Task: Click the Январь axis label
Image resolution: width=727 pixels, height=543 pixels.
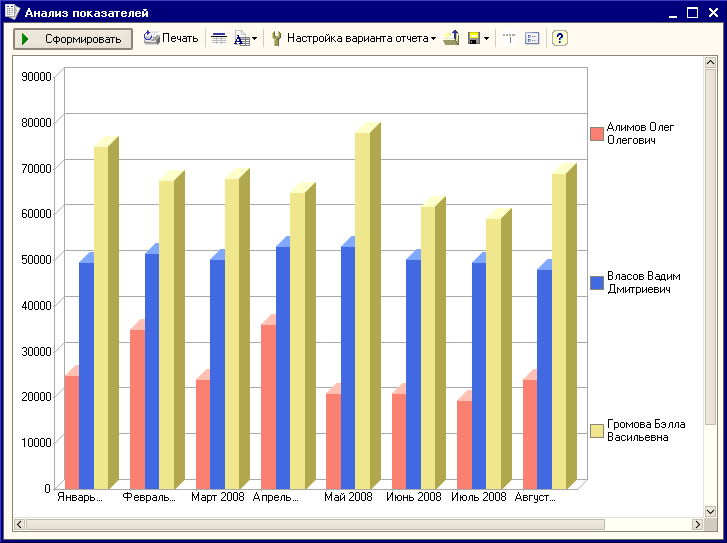Action: point(80,497)
